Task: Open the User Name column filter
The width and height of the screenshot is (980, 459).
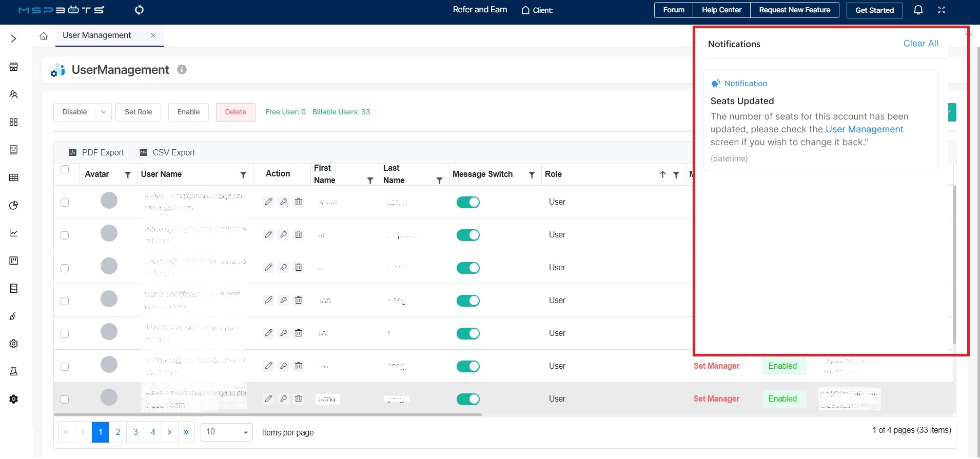Action: click(243, 175)
